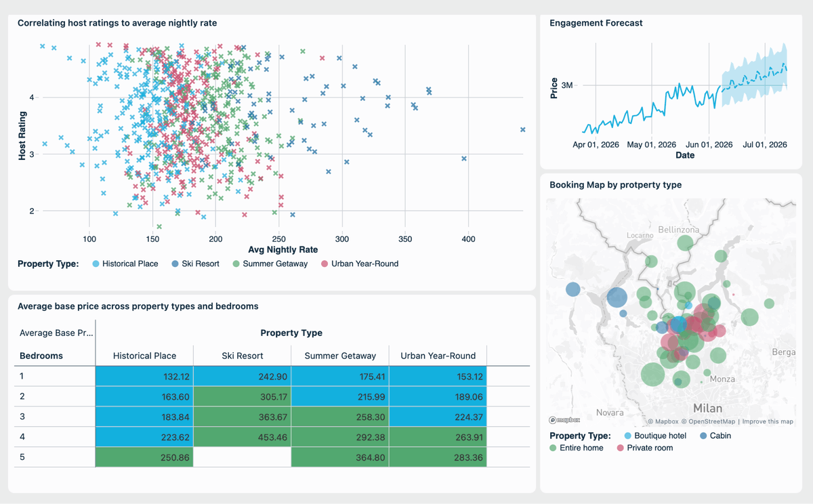Select the Summer Getaway column header in table
The width and height of the screenshot is (813, 504).
pos(340,356)
